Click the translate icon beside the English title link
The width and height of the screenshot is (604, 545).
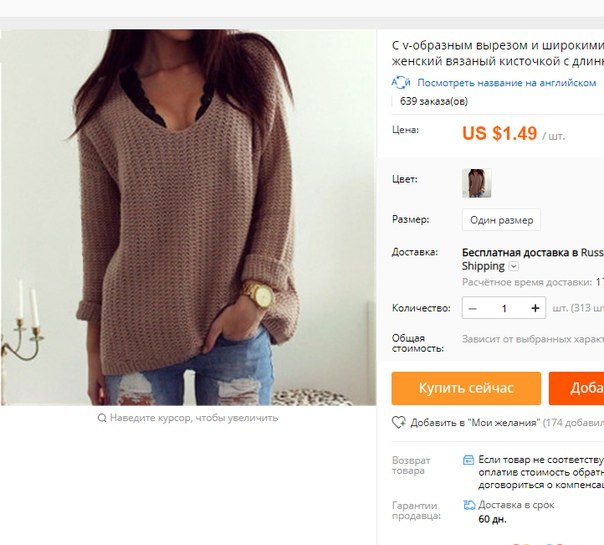[x=401, y=82]
